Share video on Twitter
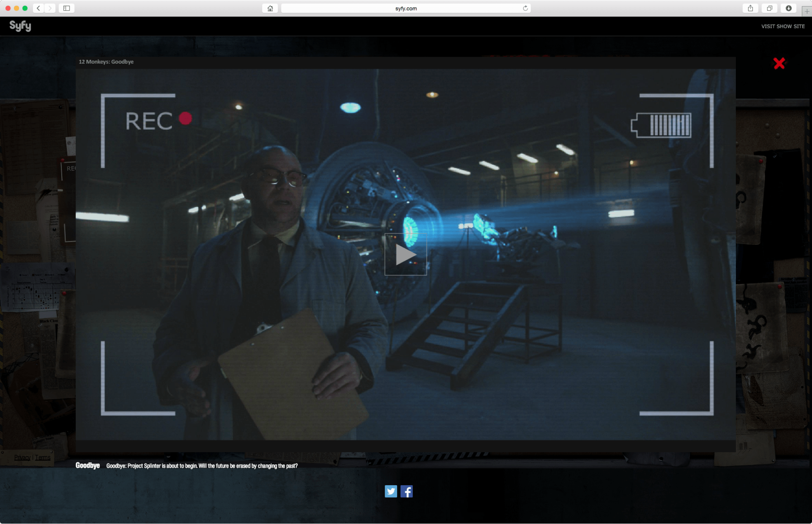 point(391,491)
